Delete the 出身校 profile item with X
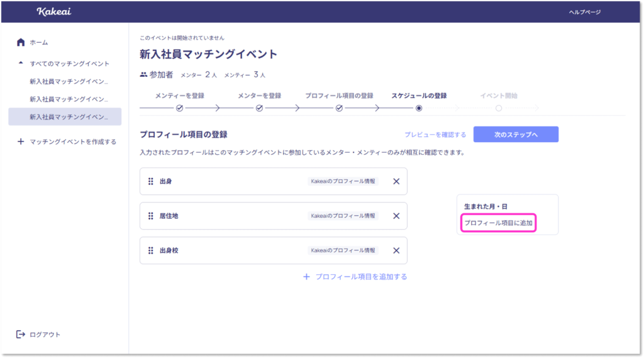644x358 pixels. [x=396, y=250]
